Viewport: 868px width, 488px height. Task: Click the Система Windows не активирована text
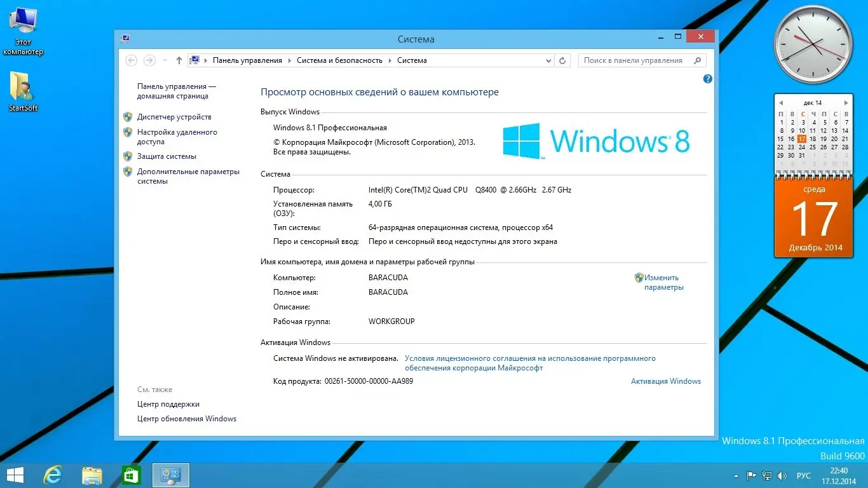[x=336, y=358]
